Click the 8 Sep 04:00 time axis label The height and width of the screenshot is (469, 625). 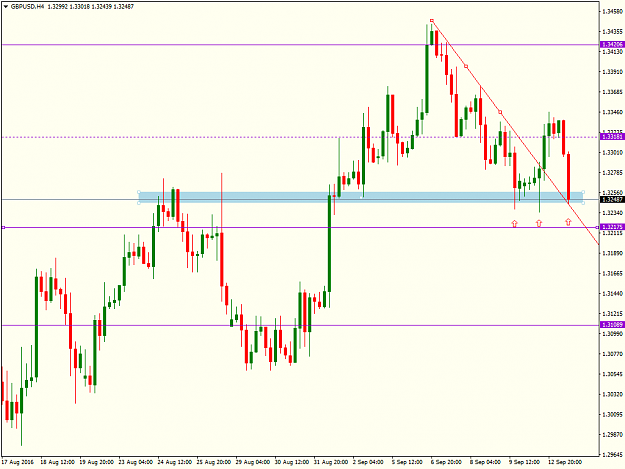(485, 462)
